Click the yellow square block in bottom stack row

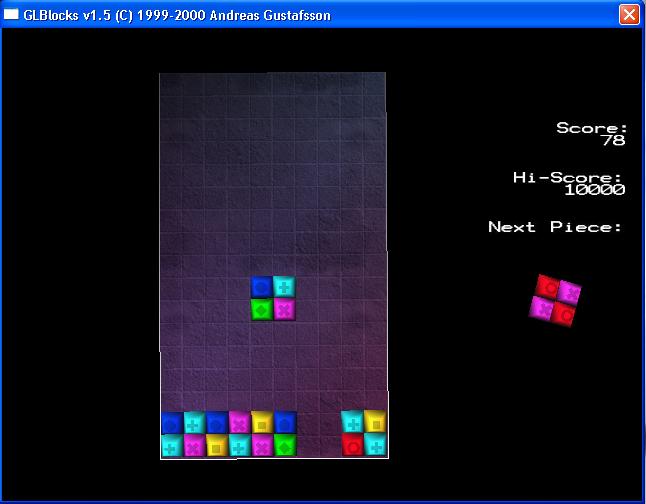pyautogui.click(x=217, y=445)
